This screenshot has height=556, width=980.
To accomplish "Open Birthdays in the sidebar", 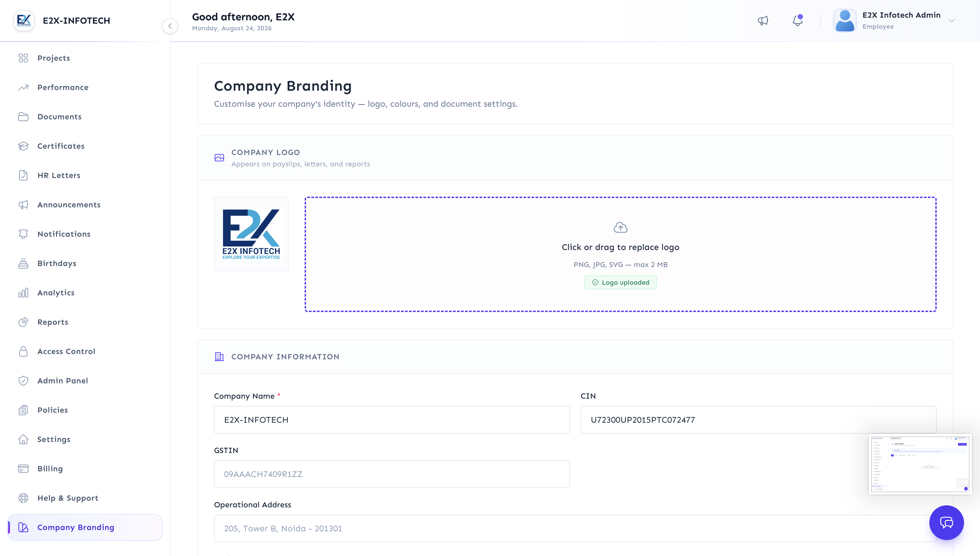I will [x=85, y=263].
